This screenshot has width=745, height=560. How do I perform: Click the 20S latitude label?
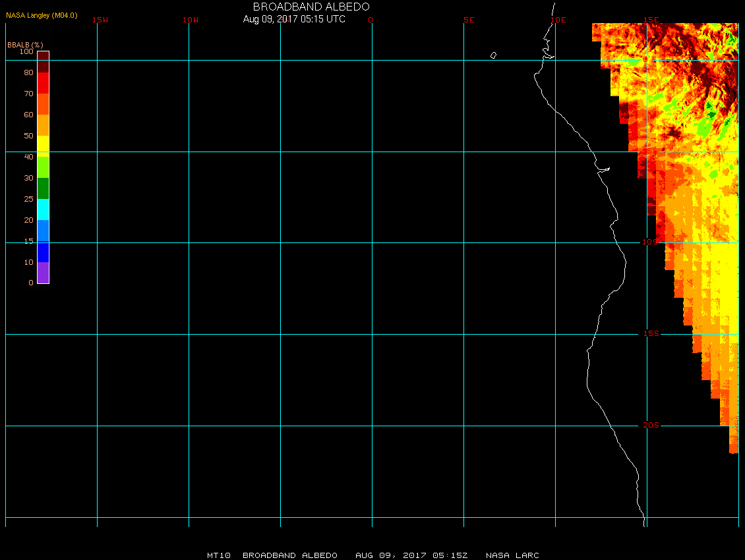651,425
